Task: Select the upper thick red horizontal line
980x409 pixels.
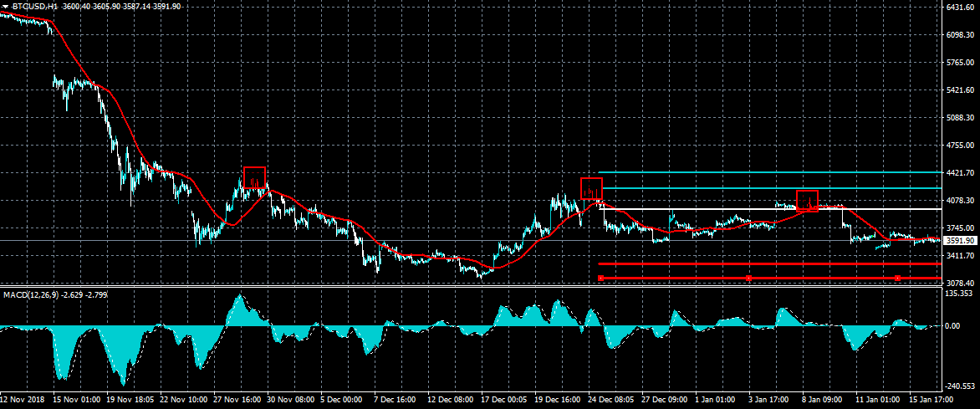Action: pyautogui.click(x=769, y=264)
